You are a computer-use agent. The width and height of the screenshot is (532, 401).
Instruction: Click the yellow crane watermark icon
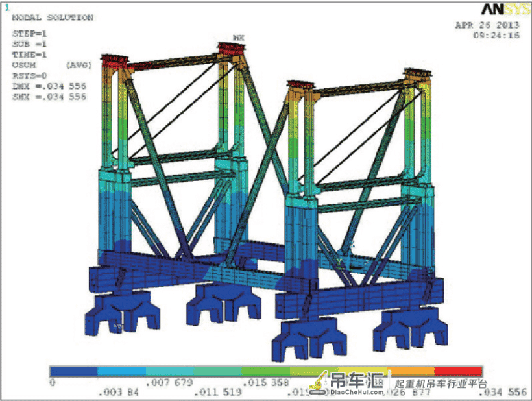click(319, 383)
